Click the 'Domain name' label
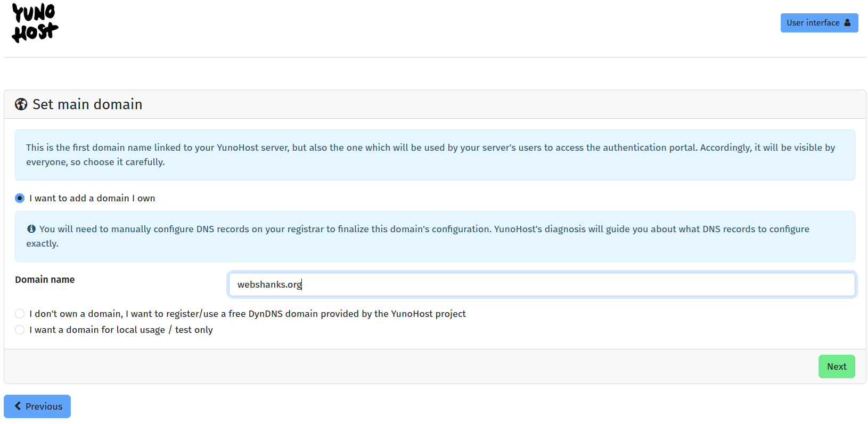Viewport: 868px width, 424px height. click(x=45, y=280)
